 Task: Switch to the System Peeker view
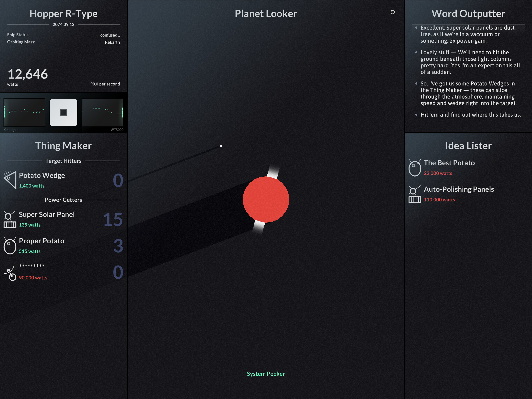tap(266, 374)
